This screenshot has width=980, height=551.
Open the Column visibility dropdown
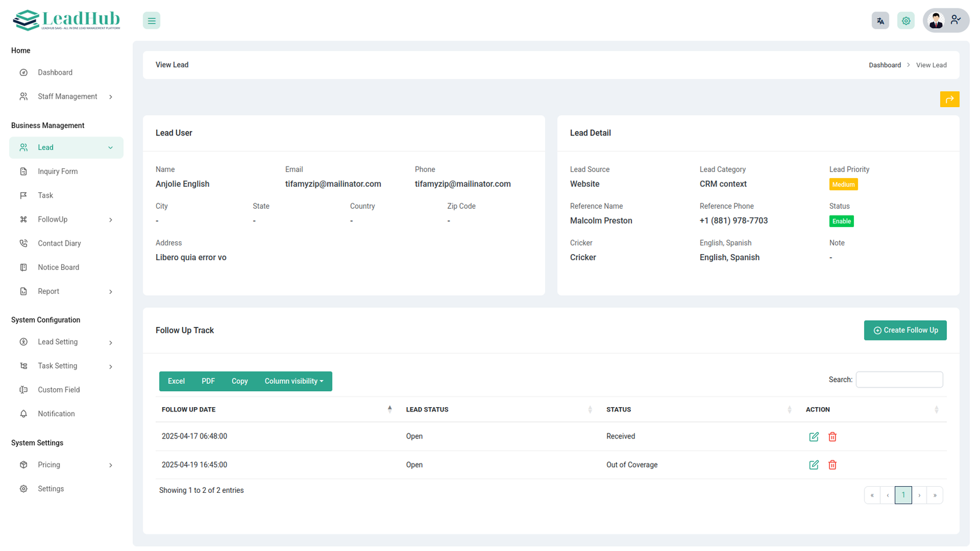pyautogui.click(x=294, y=381)
